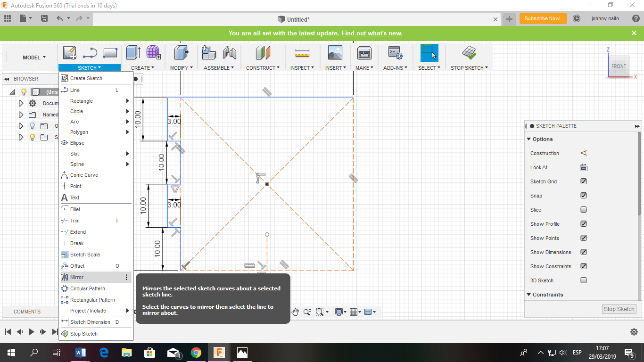Open the INSPECT dropdown menu

[302, 68]
